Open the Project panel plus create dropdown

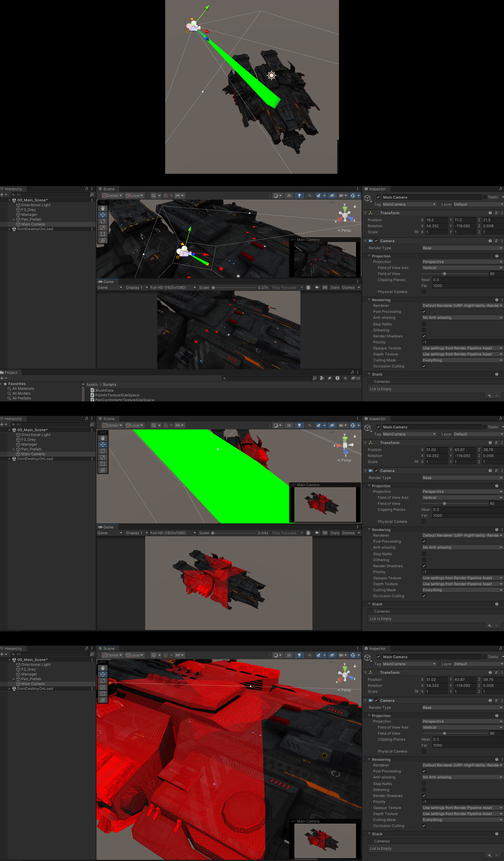click(x=3, y=378)
